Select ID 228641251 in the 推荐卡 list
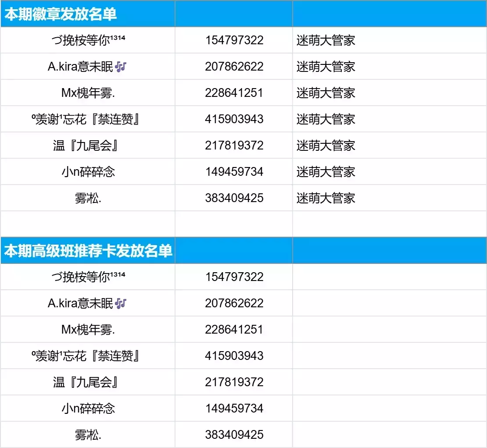This screenshot has height=448, width=487. (x=234, y=330)
